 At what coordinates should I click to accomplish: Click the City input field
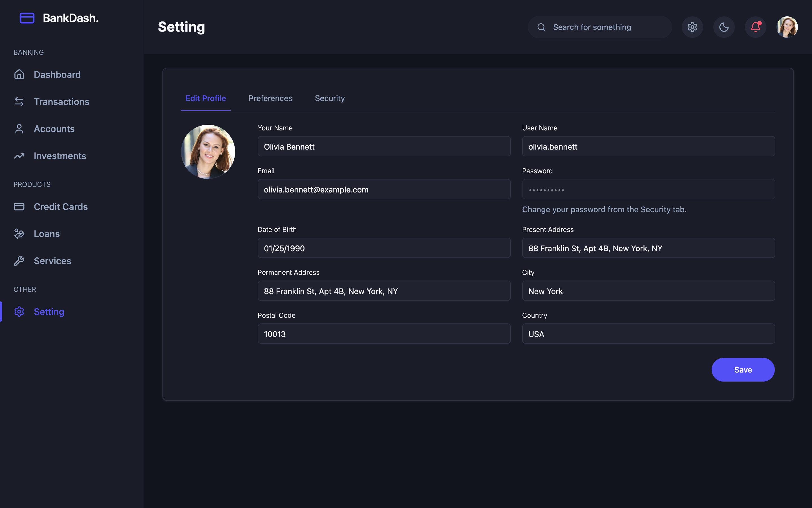648,291
